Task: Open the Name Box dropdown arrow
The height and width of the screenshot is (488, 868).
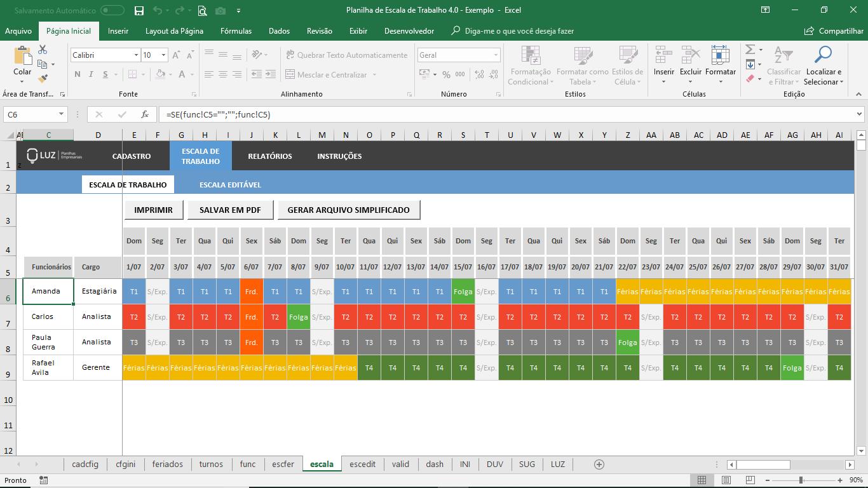Action: (x=62, y=114)
